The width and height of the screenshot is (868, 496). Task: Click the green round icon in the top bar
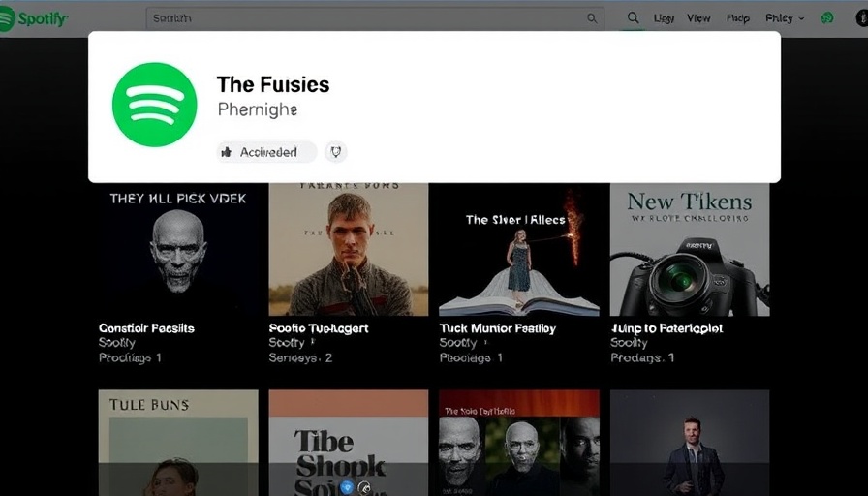pos(827,18)
